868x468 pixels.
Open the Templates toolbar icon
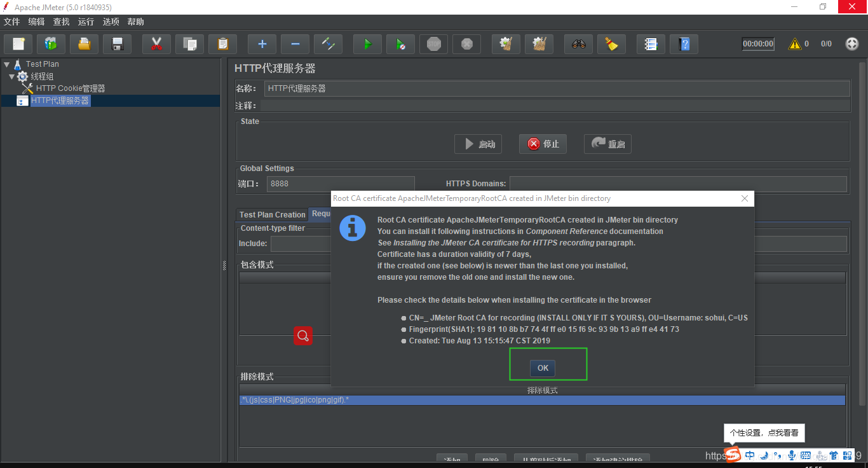[x=51, y=44]
